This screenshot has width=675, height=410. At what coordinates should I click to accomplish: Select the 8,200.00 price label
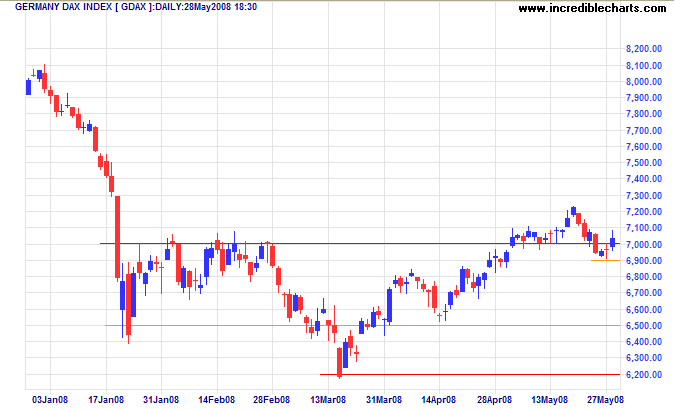tap(644, 49)
